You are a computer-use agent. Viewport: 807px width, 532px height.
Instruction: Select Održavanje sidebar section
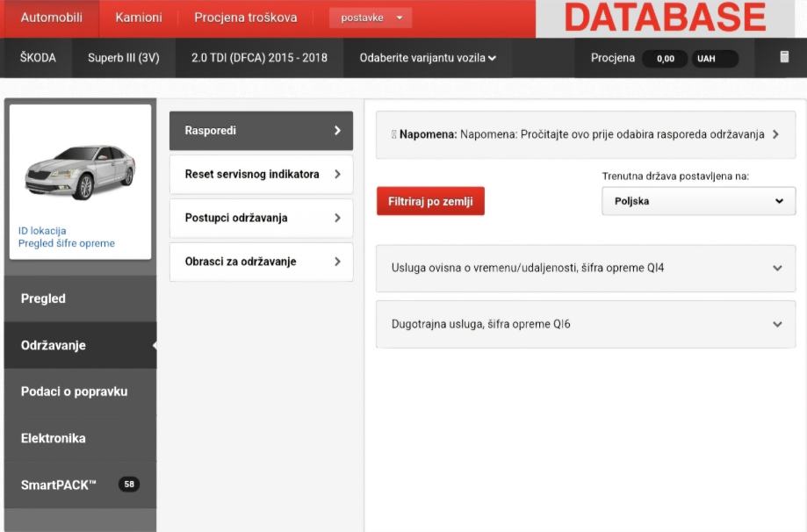(80, 345)
